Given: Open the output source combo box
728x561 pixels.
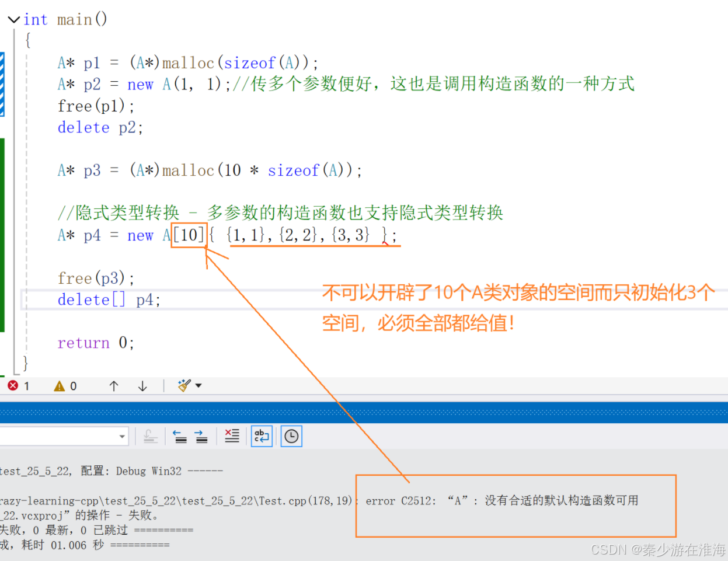Looking at the screenshot, I should tap(64, 436).
